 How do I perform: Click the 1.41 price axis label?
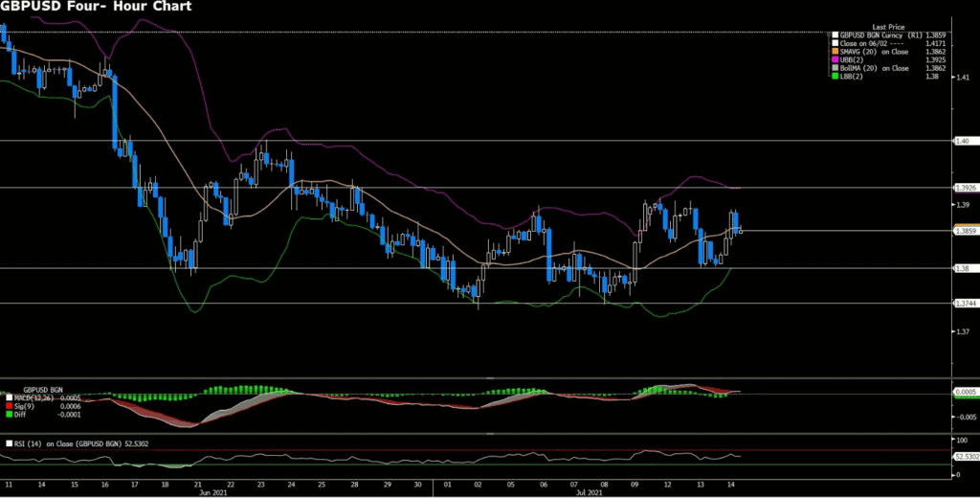(x=961, y=79)
